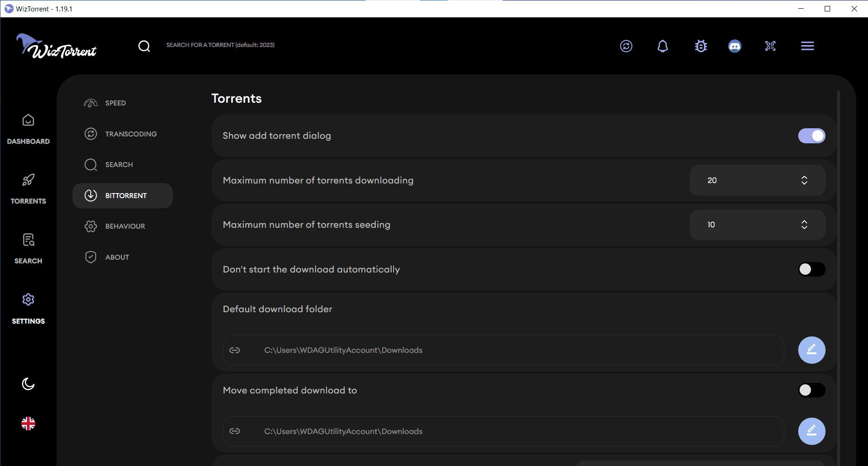Go to the Dashboard page
Image resolution: width=868 pixels, height=466 pixels.
click(x=28, y=129)
